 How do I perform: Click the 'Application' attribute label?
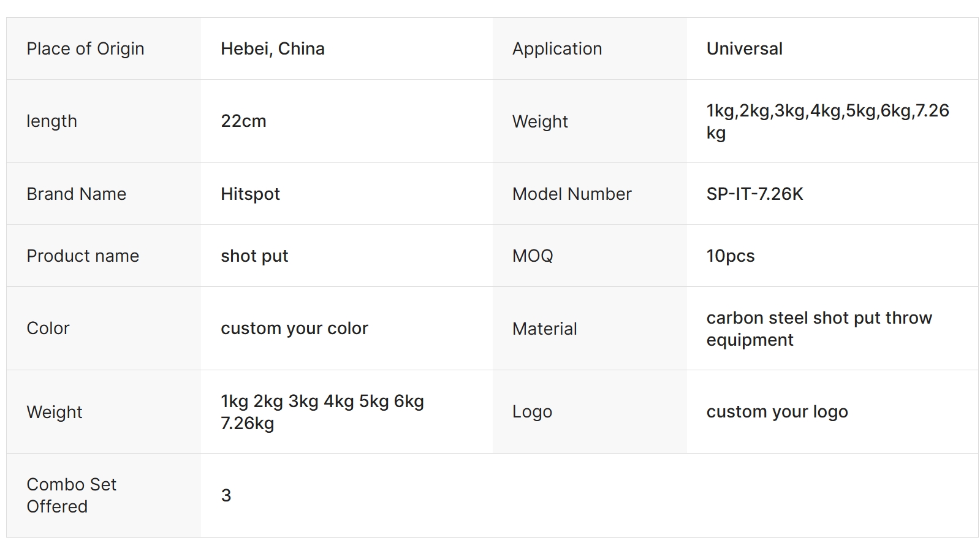click(557, 49)
